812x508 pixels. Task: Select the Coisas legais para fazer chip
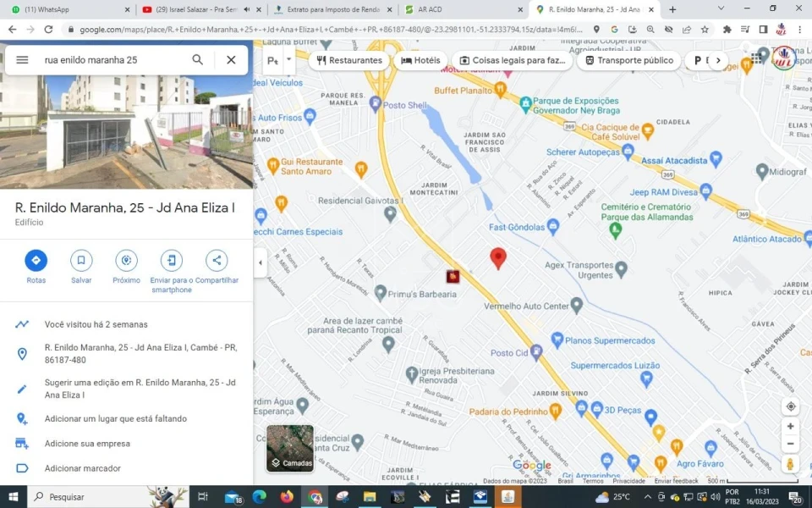point(513,60)
